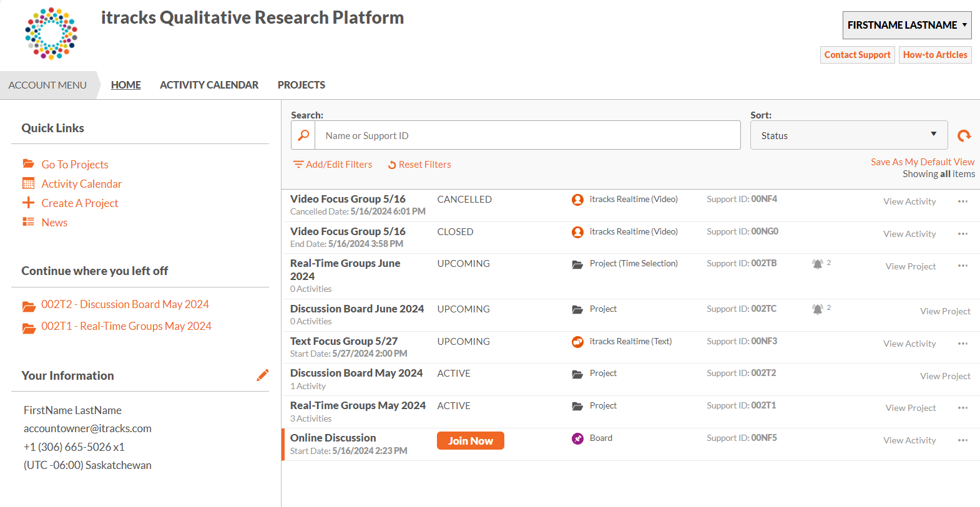The width and height of the screenshot is (980, 507).
Task: Click the News quick link
Action: click(54, 223)
